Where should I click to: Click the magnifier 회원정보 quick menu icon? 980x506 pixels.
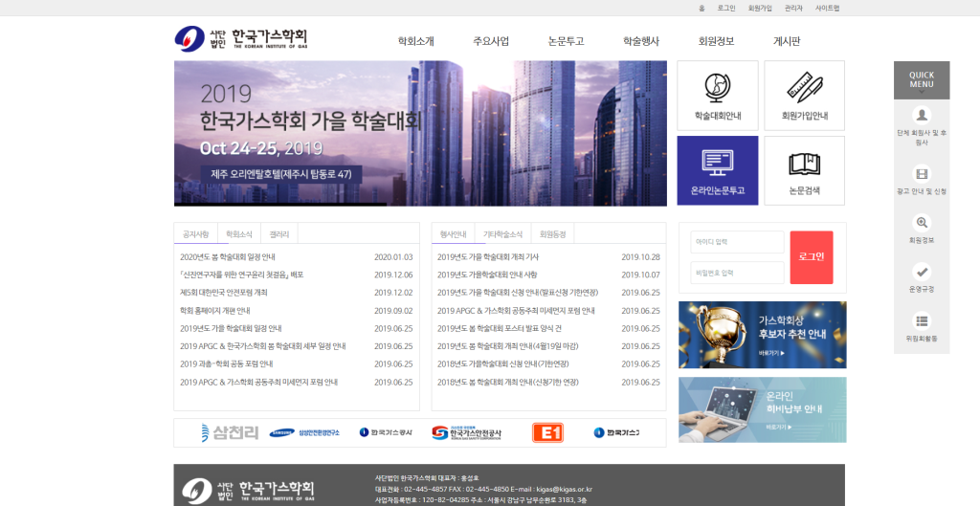click(922, 222)
